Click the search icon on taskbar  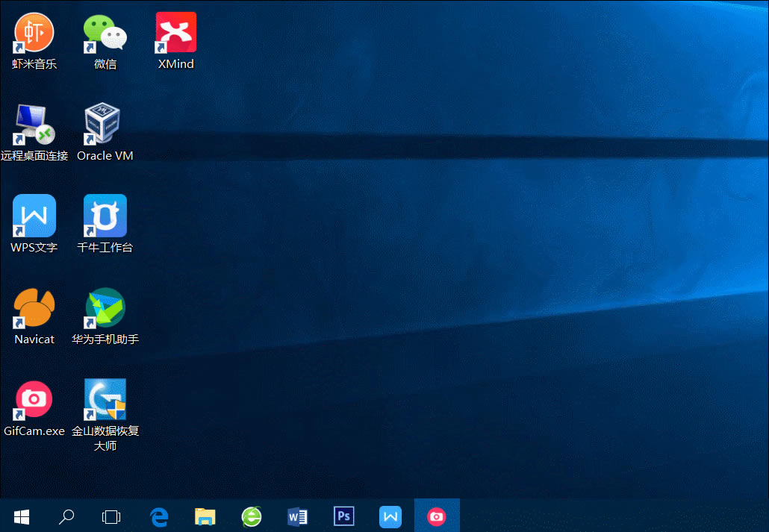[66, 516]
